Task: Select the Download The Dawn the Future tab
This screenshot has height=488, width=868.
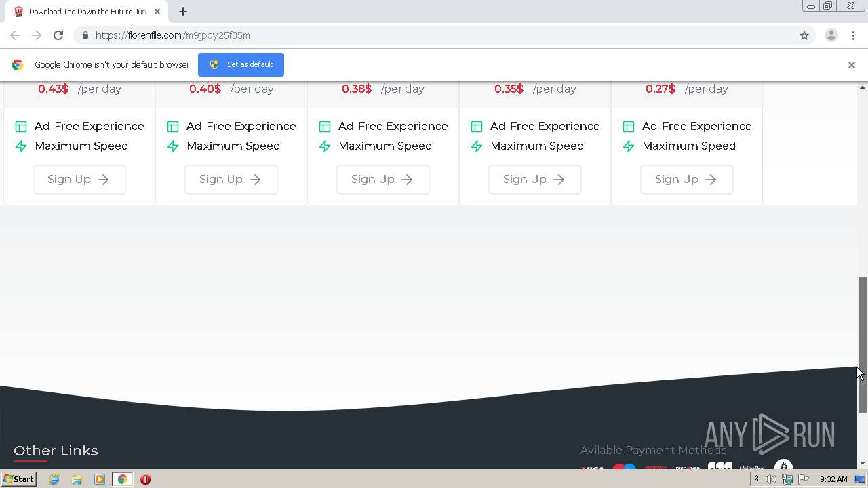Action: (x=87, y=12)
